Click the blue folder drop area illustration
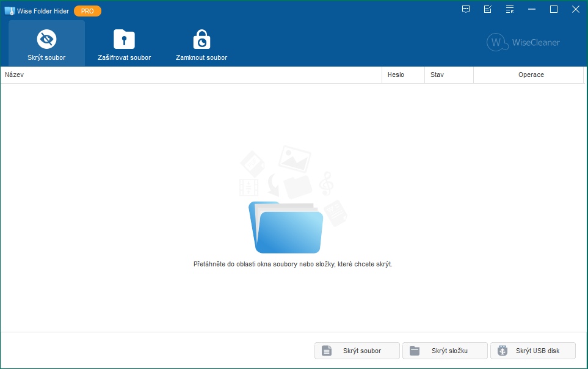588x369 pixels. [x=286, y=227]
